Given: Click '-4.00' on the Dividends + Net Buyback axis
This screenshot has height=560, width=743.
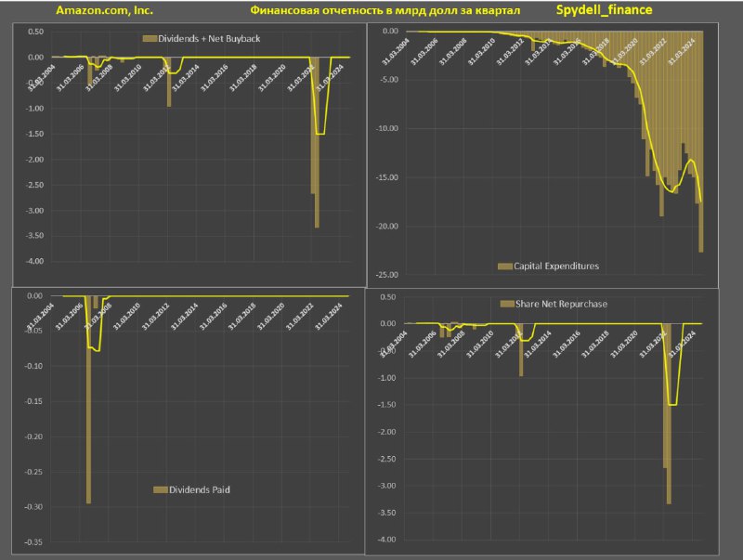Looking at the screenshot, I should tap(34, 261).
